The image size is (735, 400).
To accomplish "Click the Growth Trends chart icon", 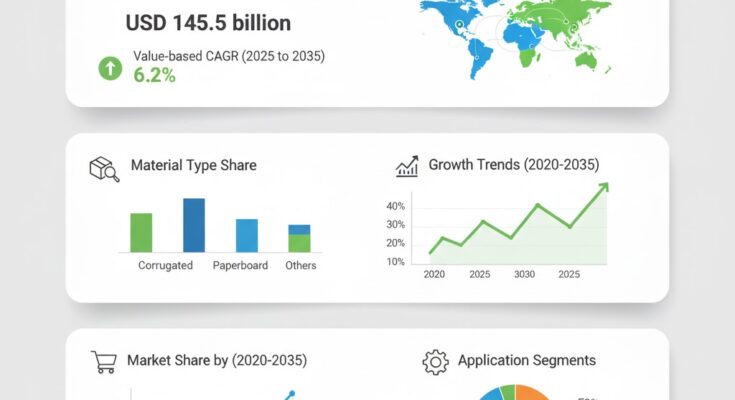I will click(x=407, y=166).
